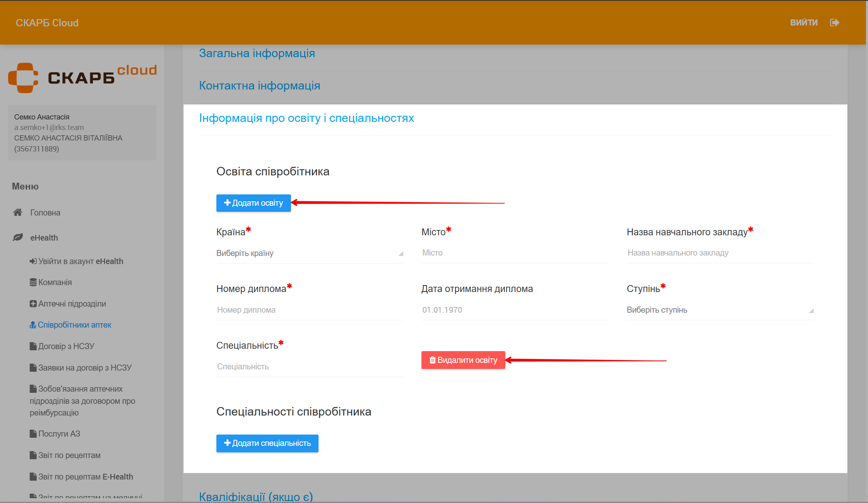The height and width of the screenshot is (503, 868).
Task: Expand the Контактна інформація section
Action: tap(259, 85)
